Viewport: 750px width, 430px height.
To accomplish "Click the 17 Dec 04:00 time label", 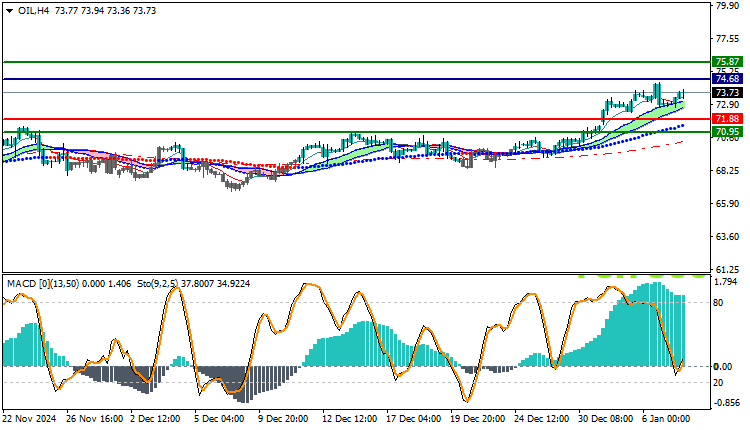I will point(413,419).
